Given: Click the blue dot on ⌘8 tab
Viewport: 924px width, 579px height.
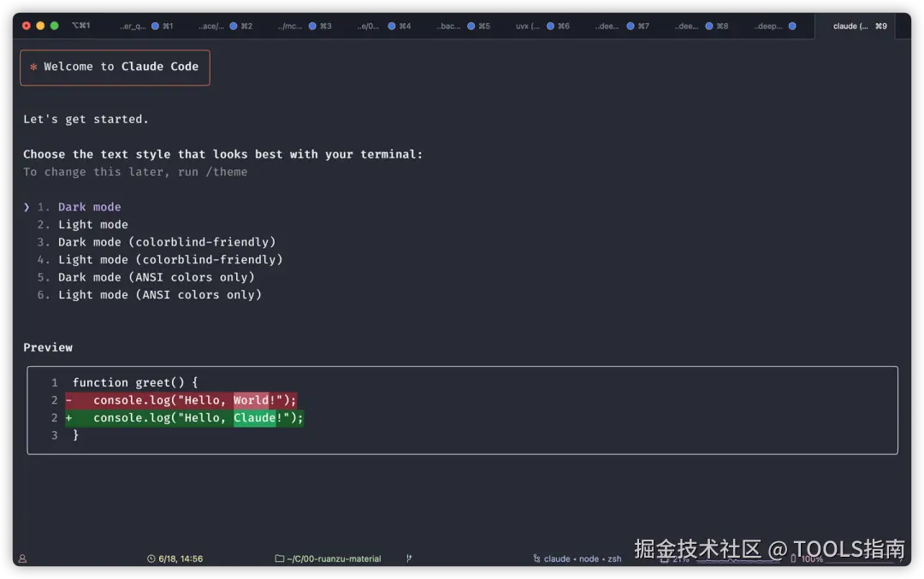Looking at the screenshot, I should click(709, 26).
